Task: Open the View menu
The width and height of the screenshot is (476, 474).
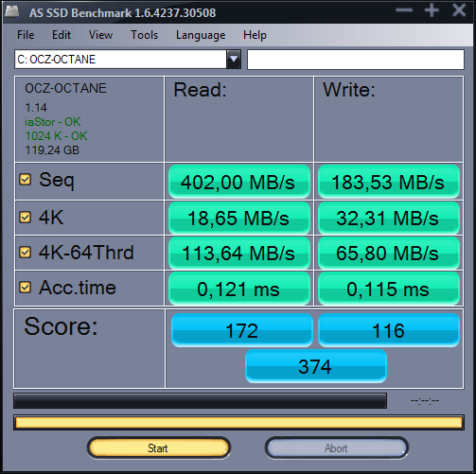Action: pyautogui.click(x=100, y=35)
